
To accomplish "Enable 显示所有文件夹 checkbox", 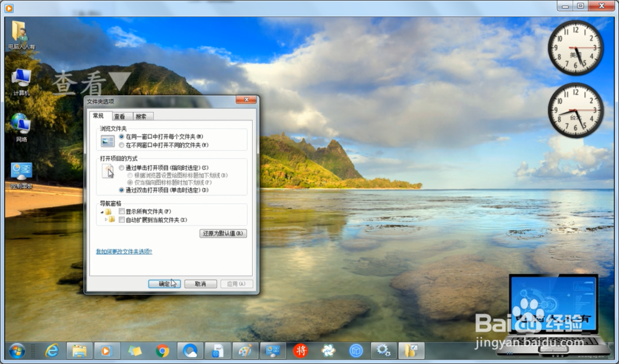I will click(x=121, y=212).
